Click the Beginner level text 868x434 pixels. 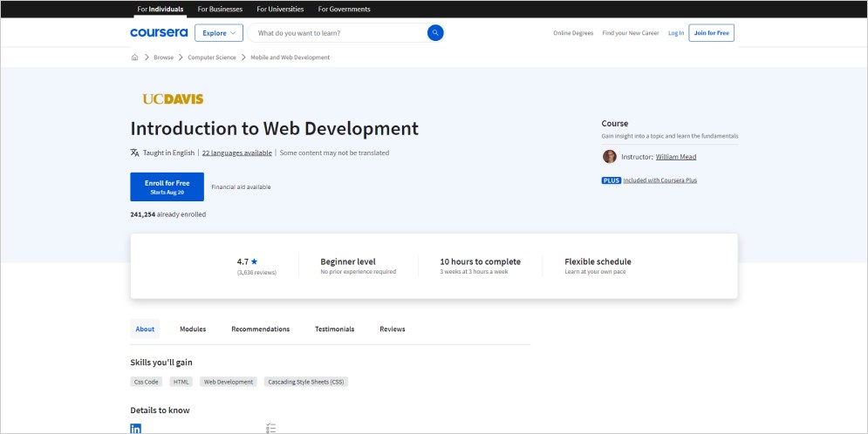click(x=348, y=261)
